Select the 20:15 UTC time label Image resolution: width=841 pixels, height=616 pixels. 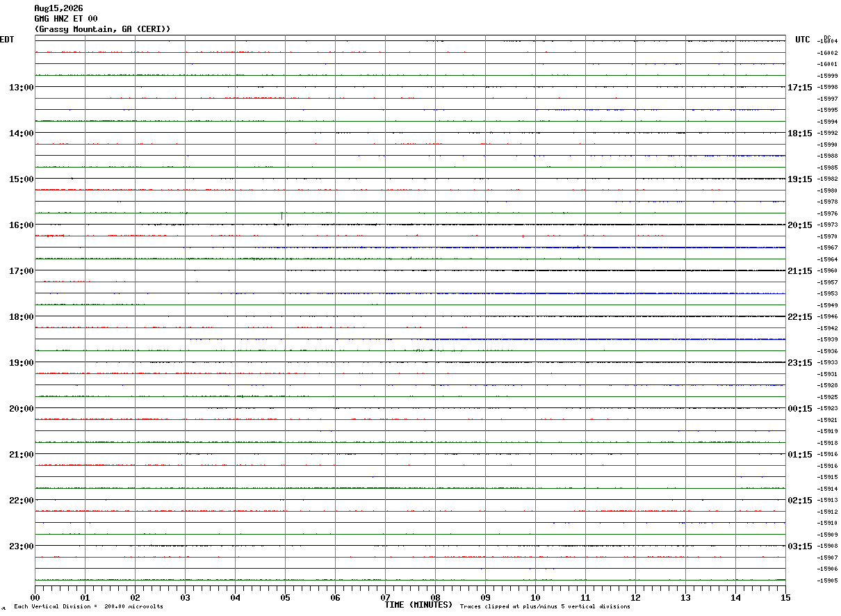[x=799, y=225]
